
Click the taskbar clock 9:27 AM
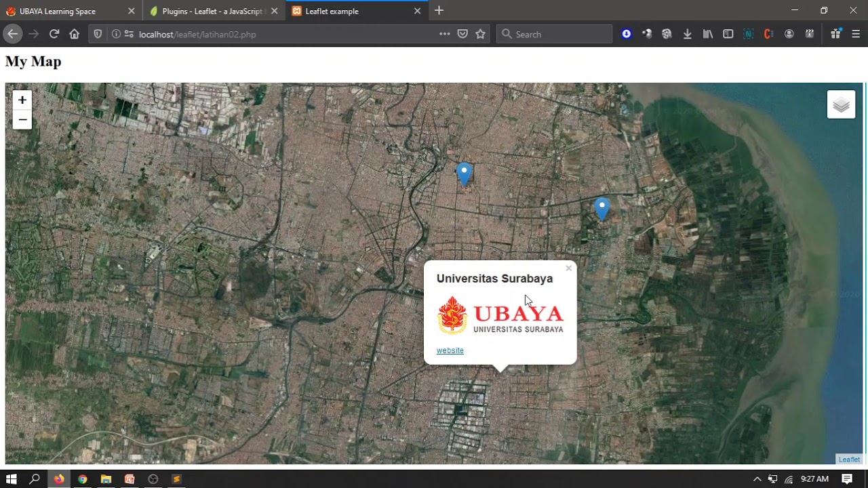(814, 479)
